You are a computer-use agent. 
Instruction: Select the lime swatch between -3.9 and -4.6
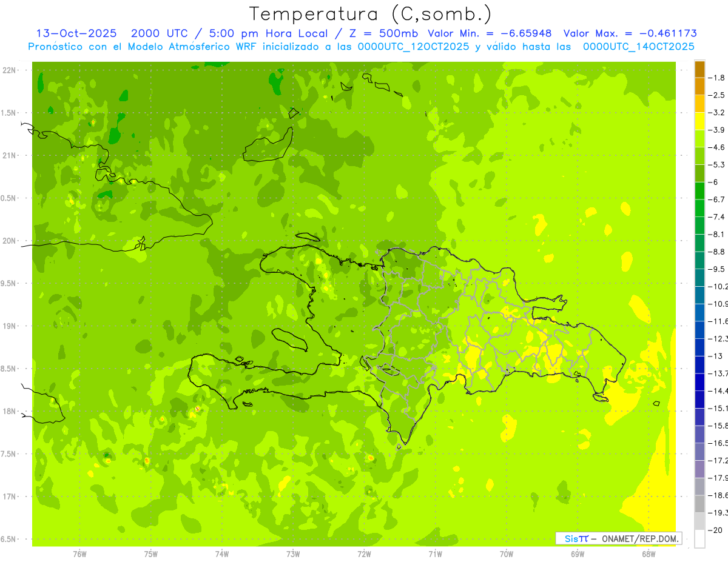pos(699,139)
